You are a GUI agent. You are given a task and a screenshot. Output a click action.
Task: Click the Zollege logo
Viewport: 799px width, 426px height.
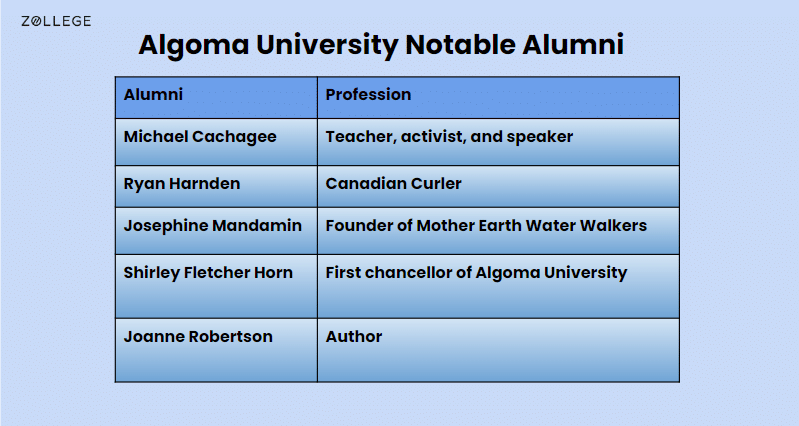pos(56,21)
